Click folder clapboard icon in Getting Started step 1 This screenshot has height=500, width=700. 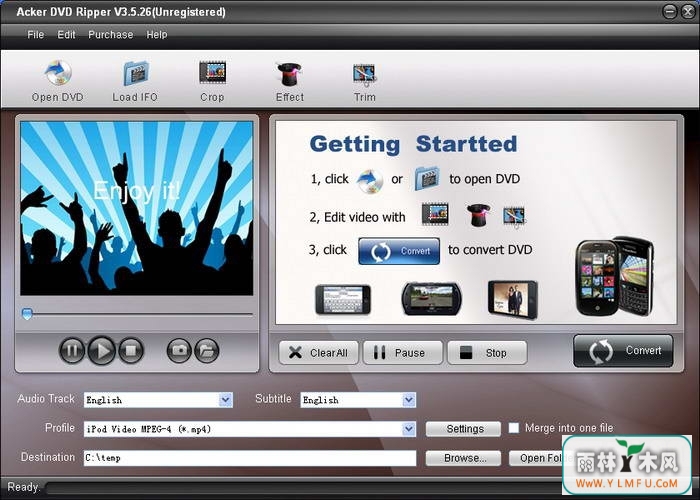point(427,179)
